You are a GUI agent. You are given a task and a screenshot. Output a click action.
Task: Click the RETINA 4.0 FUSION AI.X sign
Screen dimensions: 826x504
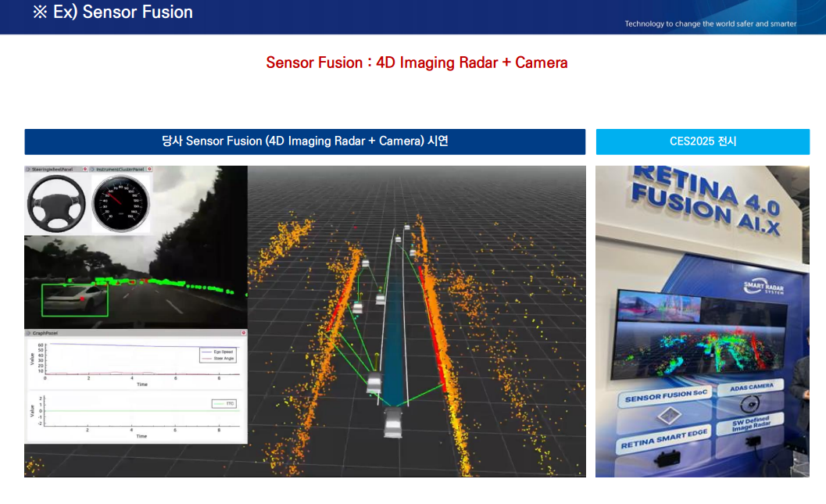[x=706, y=201]
